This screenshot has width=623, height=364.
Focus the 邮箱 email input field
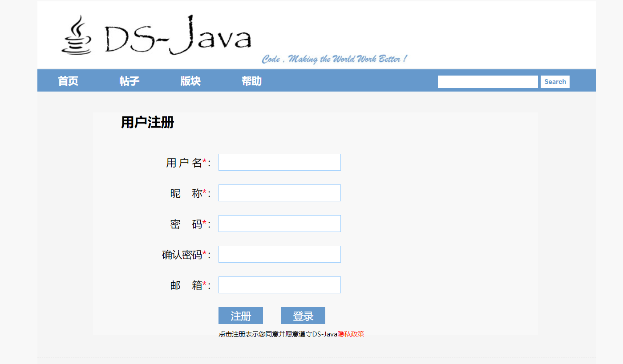279,285
